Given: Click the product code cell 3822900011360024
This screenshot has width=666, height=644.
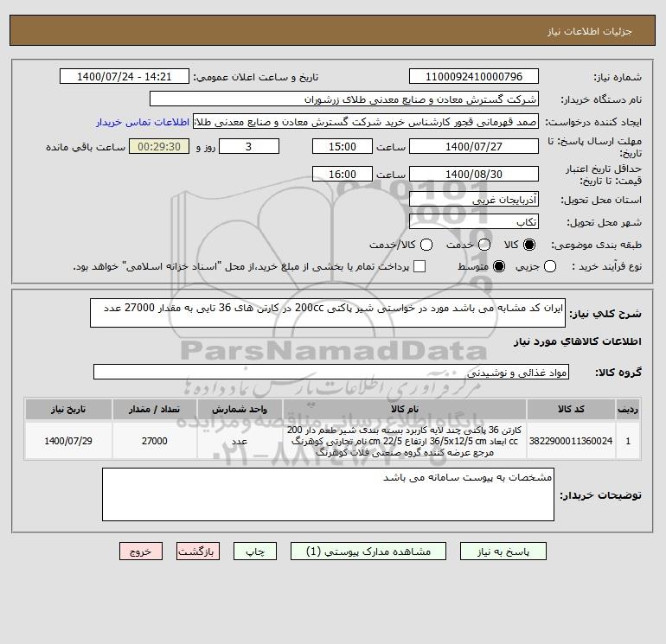Looking at the screenshot, I should [571, 441].
